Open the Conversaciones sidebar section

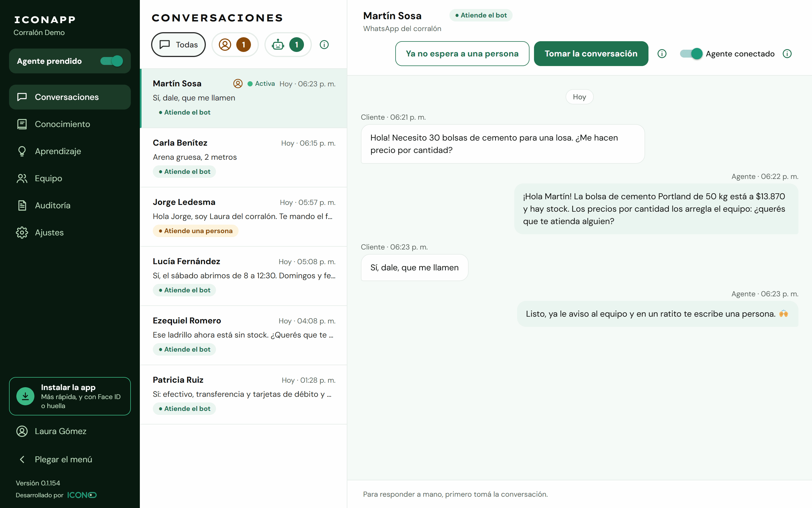(70, 97)
